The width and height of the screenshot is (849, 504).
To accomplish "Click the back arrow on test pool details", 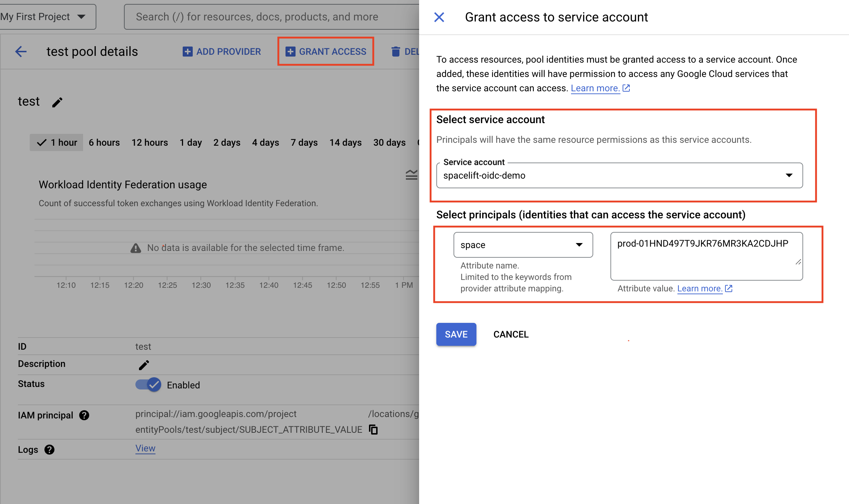I will pyautogui.click(x=20, y=51).
